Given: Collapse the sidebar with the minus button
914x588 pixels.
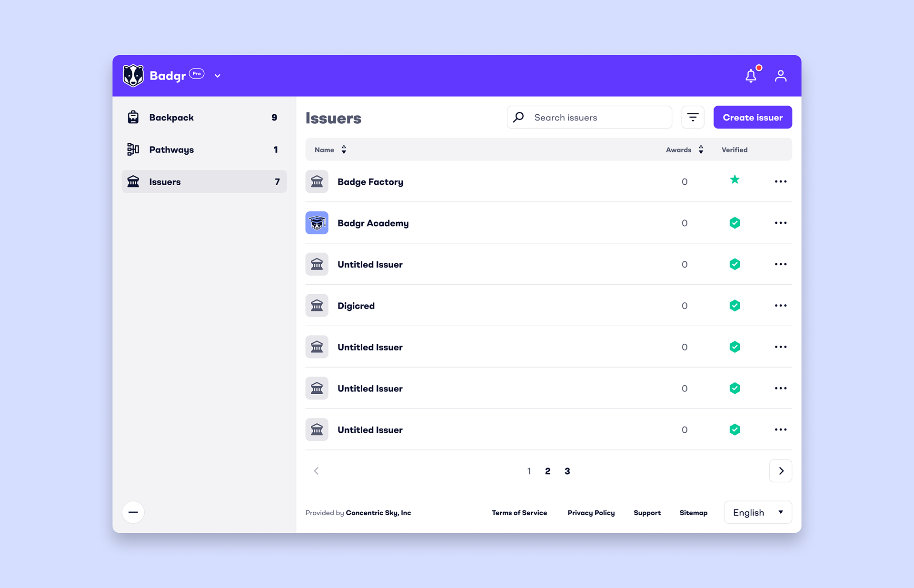Looking at the screenshot, I should pos(133,512).
